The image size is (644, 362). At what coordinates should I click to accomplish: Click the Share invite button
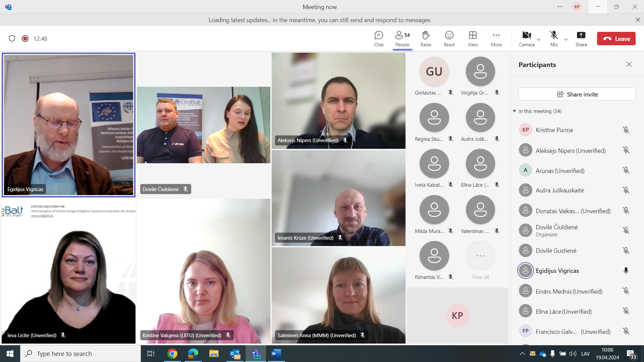[x=577, y=94]
